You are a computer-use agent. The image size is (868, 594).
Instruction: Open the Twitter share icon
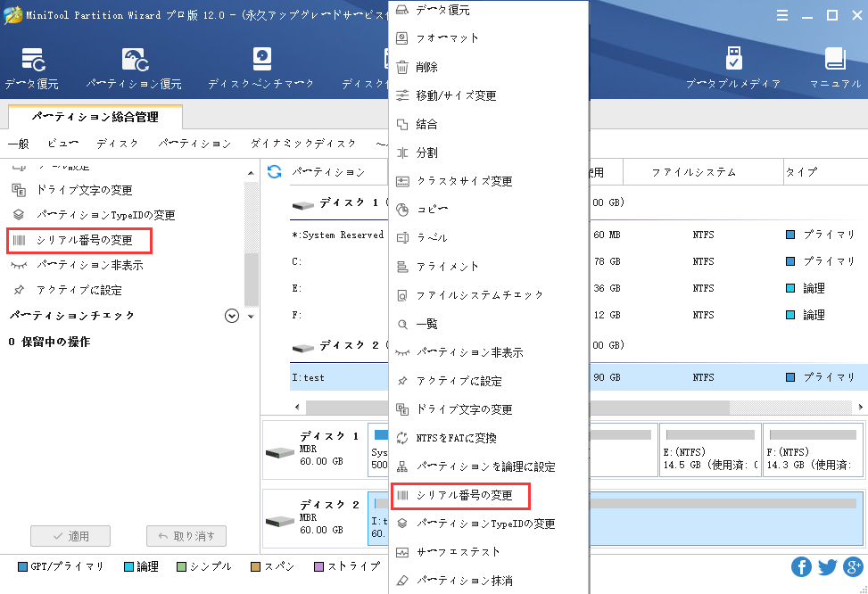point(827,566)
